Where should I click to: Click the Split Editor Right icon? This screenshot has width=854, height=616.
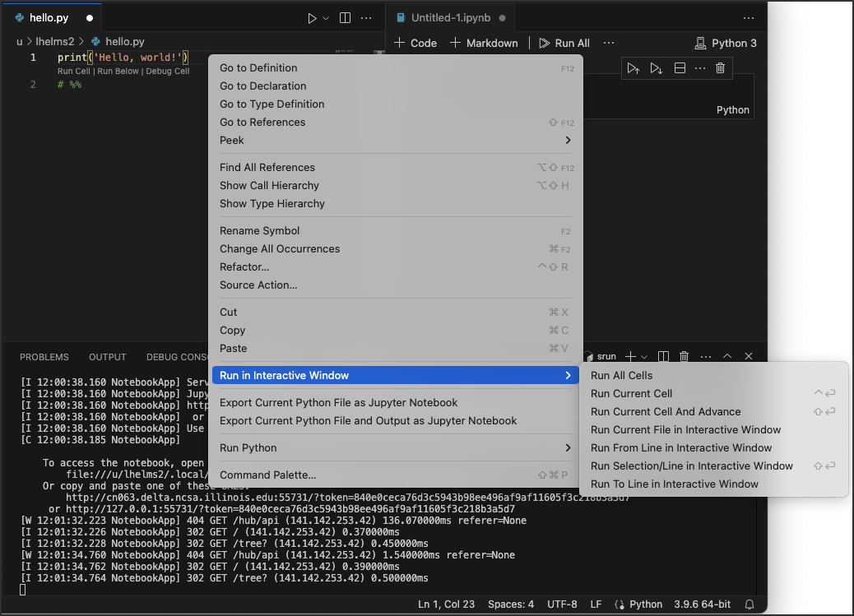[346, 17]
